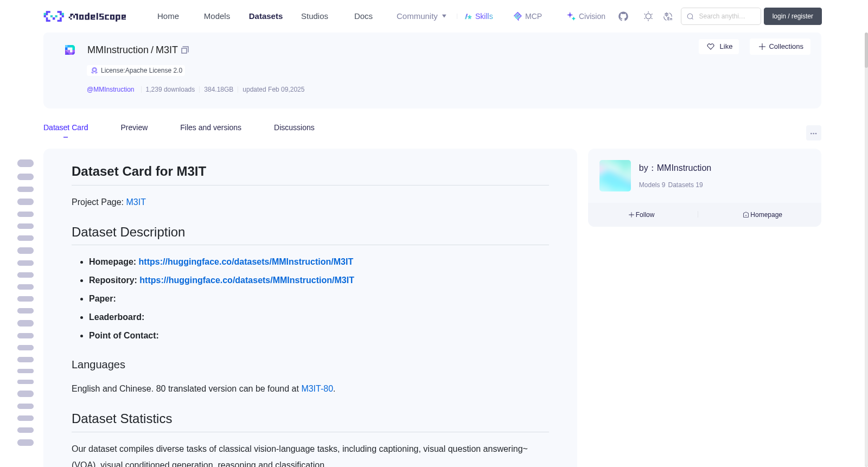Click the "updated Feb 09,2025" text
The height and width of the screenshot is (467, 868).
[273, 89]
